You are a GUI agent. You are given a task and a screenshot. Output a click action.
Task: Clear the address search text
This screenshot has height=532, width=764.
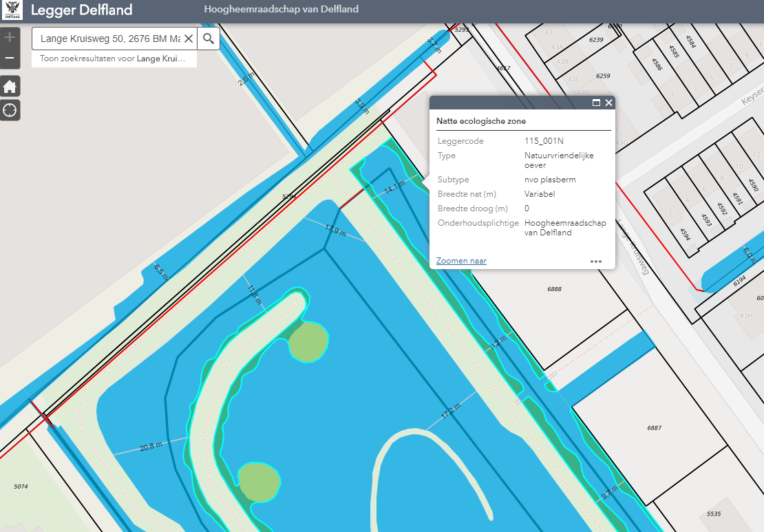pos(188,39)
